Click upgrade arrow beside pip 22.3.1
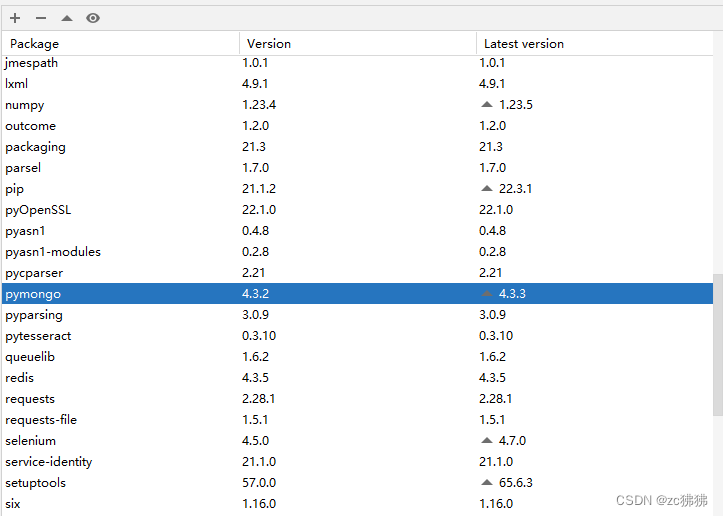This screenshot has height=516, width=723. coord(487,189)
